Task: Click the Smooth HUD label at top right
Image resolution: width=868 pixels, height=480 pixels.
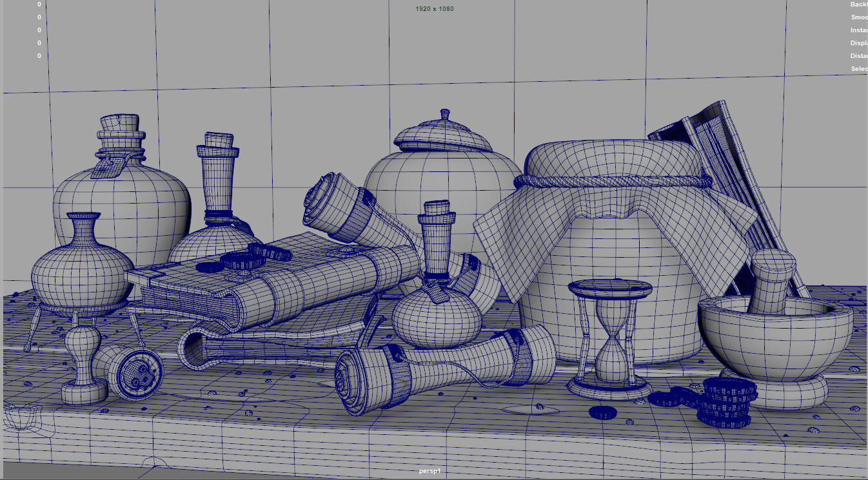Action: pos(858,17)
